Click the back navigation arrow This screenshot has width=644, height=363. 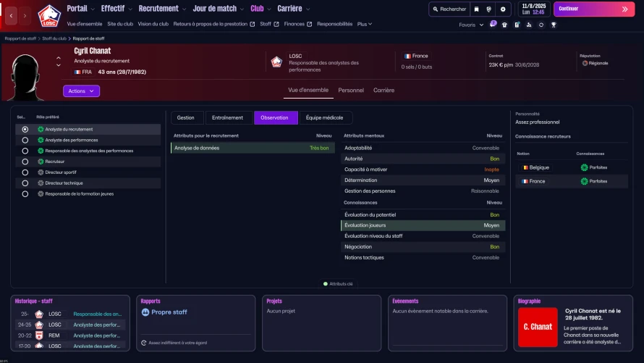pos(11,16)
